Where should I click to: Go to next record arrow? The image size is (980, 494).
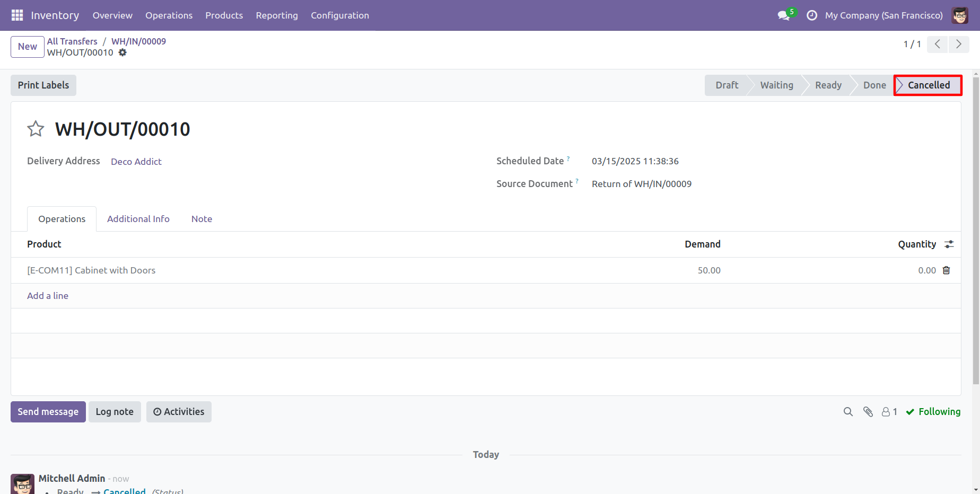click(x=959, y=44)
